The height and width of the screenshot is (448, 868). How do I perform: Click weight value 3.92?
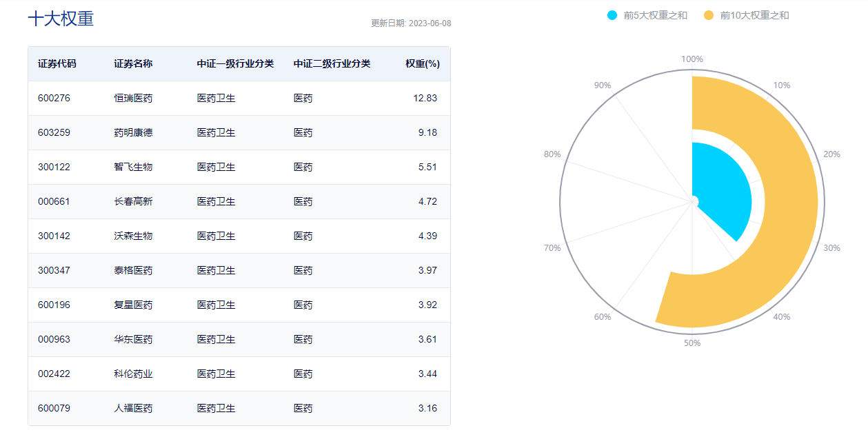click(x=427, y=305)
